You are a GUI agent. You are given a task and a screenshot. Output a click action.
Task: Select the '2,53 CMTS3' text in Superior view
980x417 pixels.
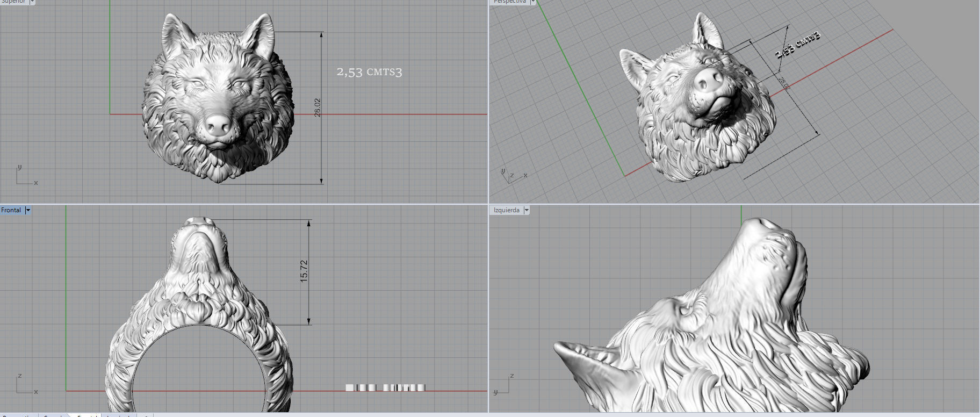point(369,72)
